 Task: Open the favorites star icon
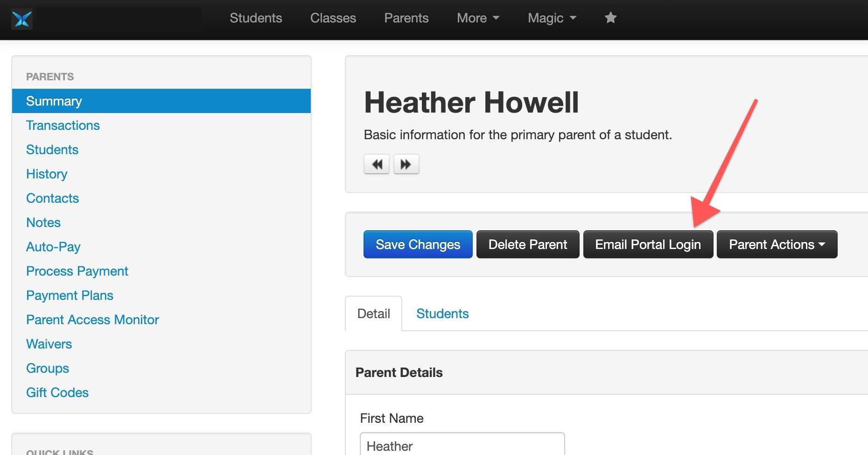610,18
